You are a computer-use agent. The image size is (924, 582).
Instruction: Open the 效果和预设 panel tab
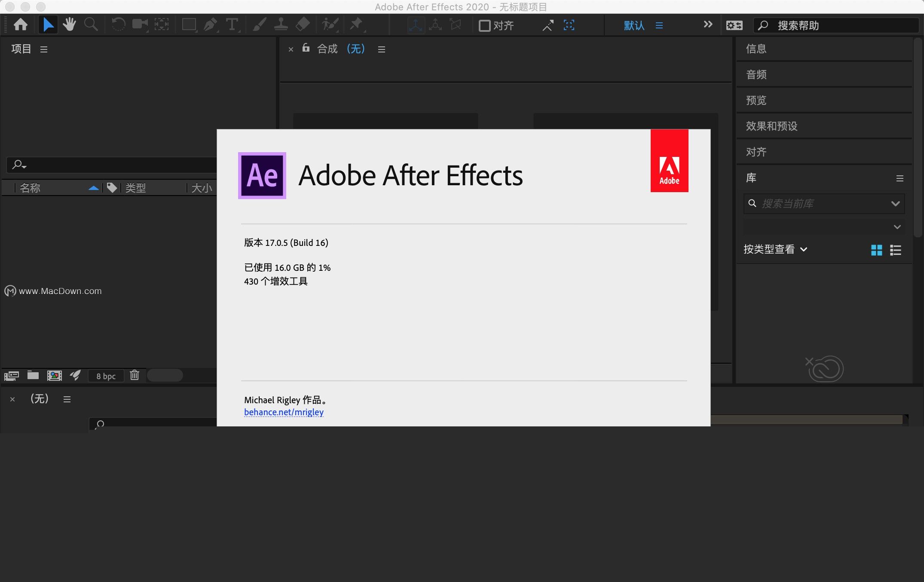(771, 126)
